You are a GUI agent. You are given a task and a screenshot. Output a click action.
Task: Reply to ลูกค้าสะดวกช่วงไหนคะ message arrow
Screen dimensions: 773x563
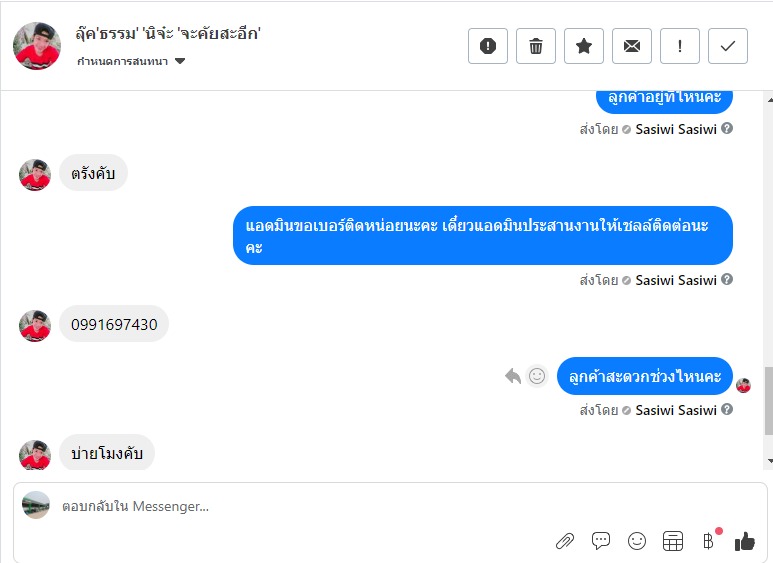513,376
